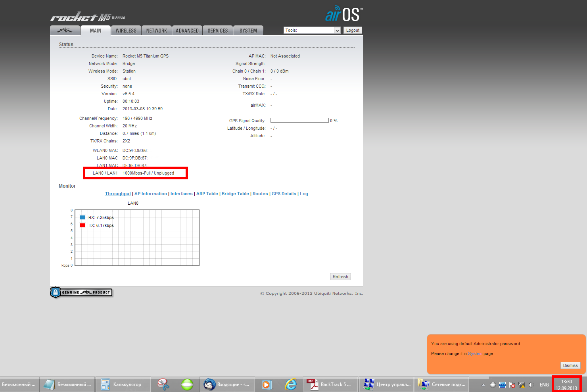Open the Log link

tap(304, 194)
